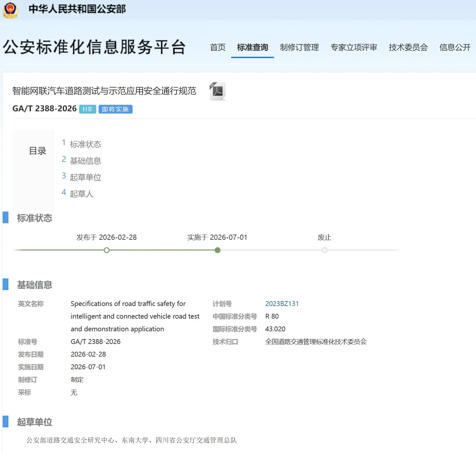476x452 pixels.
Task: Open the 首页 navigation tab
Action: [218, 47]
